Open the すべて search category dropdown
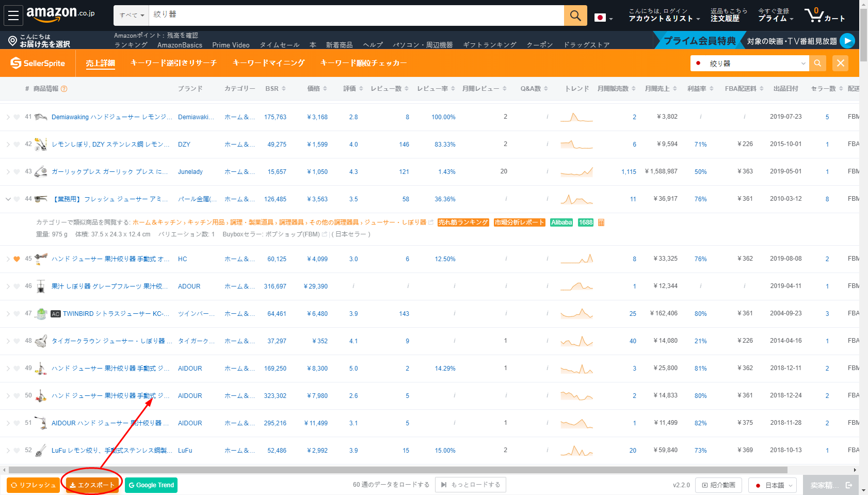The width and height of the screenshot is (868, 495). [131, 15]
